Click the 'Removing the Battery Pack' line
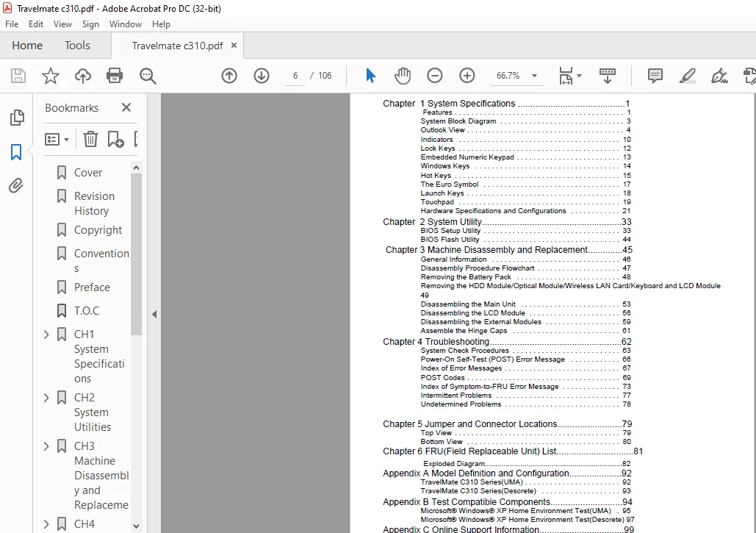This screenshot has width=756, height=533. click(525, 277)
